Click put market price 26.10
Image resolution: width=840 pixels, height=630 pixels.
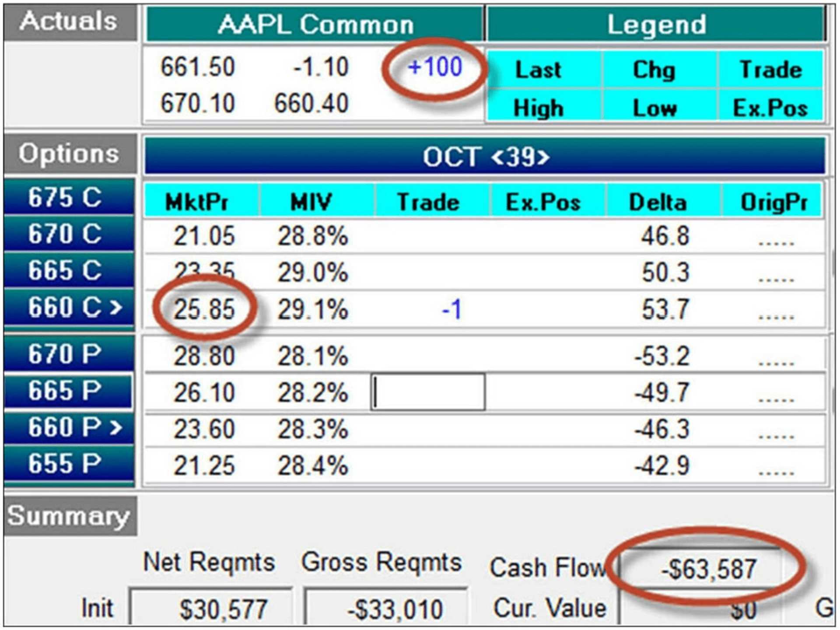pos(204,392)
